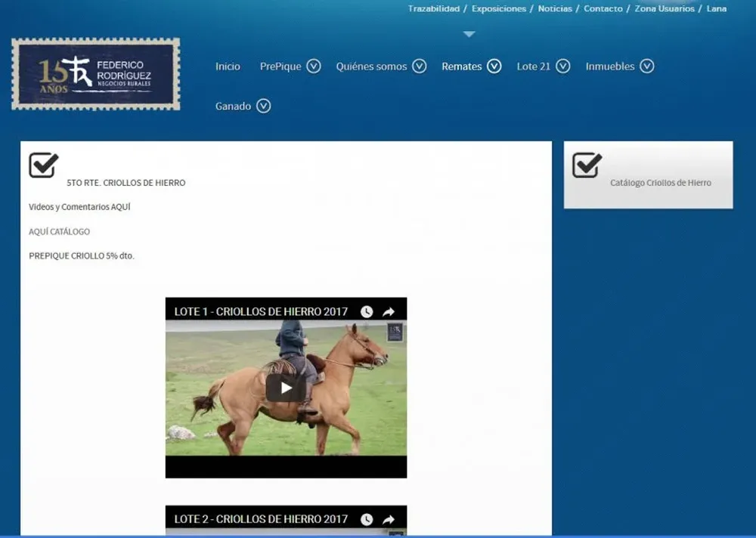The image size is (756, 538).
Task: Click the AQUÍ CATÁLOGO link
Action: point(59,231)
